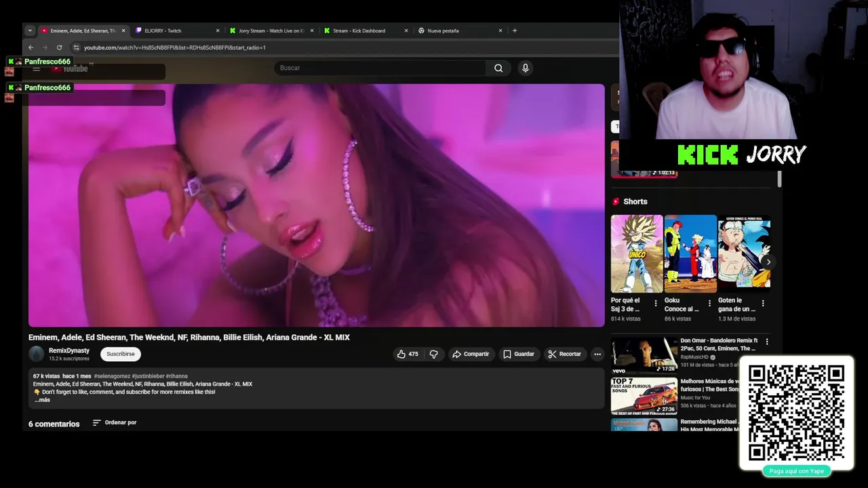Subscribe to RemixDynasty with Suscribirse
This screenshot has width=868, height=488.
(x=121, y=354)
